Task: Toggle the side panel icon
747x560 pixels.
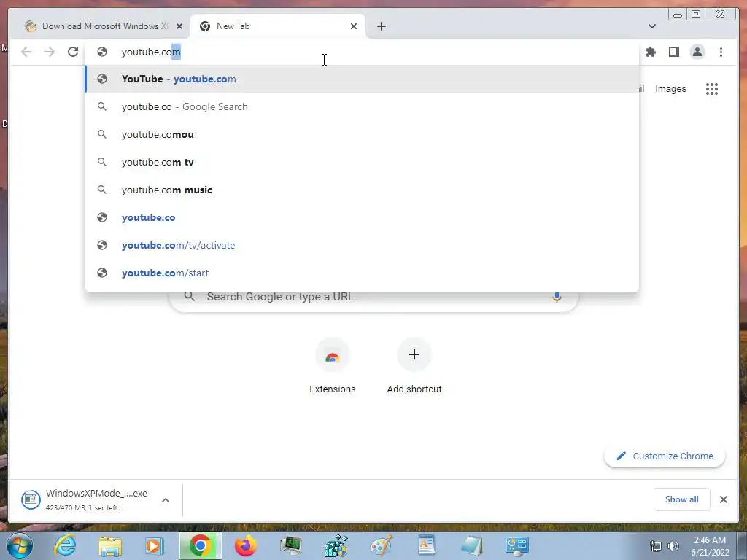Action: tap(673, 52)
